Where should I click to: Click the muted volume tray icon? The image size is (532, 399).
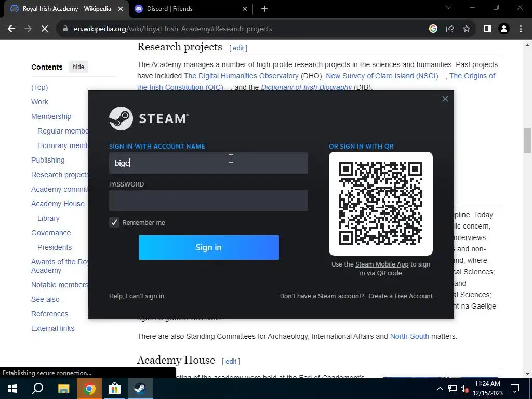[x=464, y=389]
